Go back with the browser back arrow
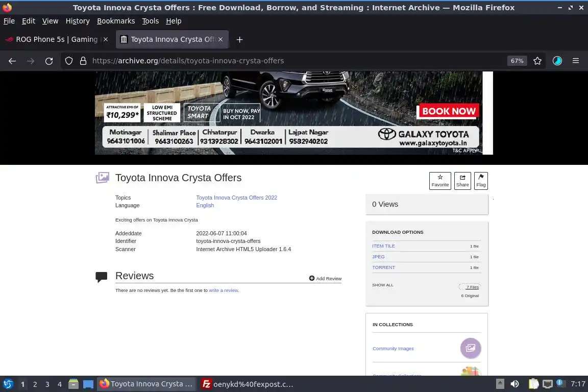Image resolution: width=588 pixels, height=392 pixels. [x=12, y=61]
